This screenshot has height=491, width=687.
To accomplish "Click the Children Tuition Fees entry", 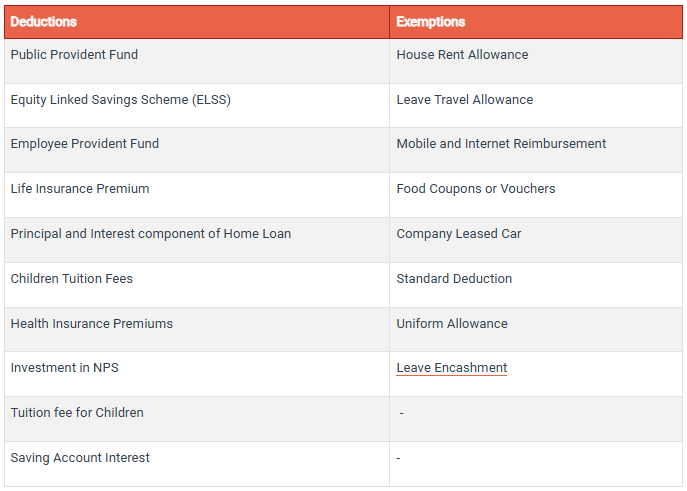I will pyautogui.click(x=71, y=279).
